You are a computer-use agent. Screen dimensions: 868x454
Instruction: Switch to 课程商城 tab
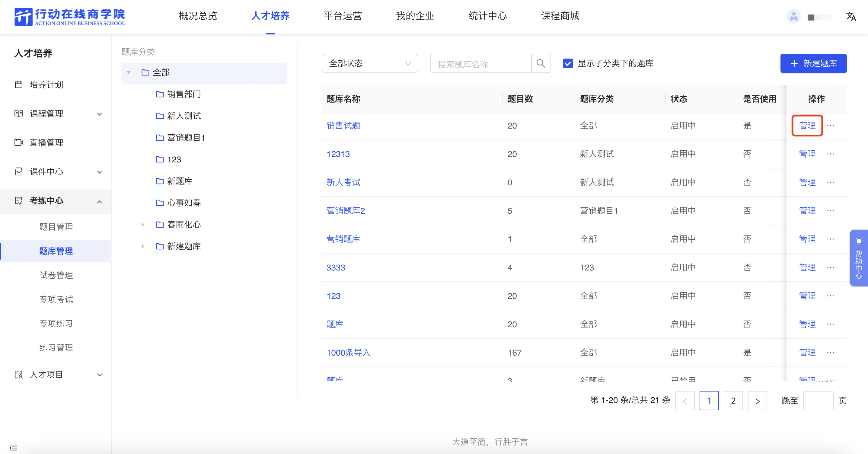[560, 16]
